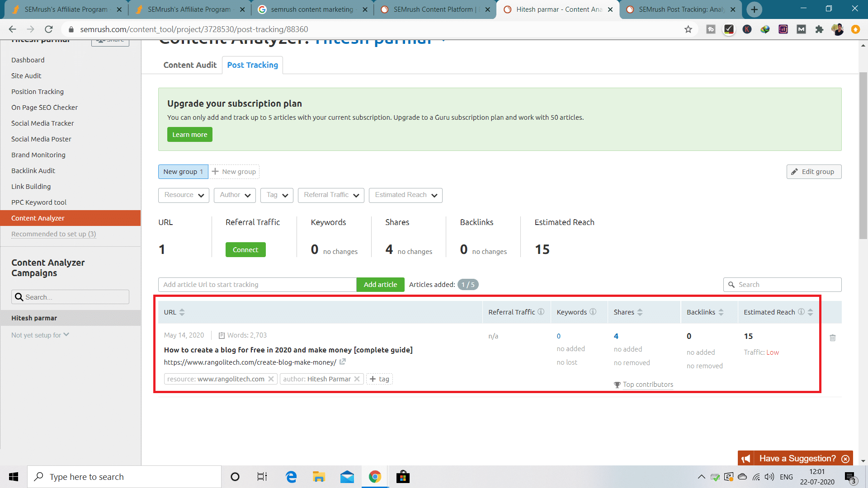Click the Add article URL input field
Screen dimensions: 868x488
[257, 285]
